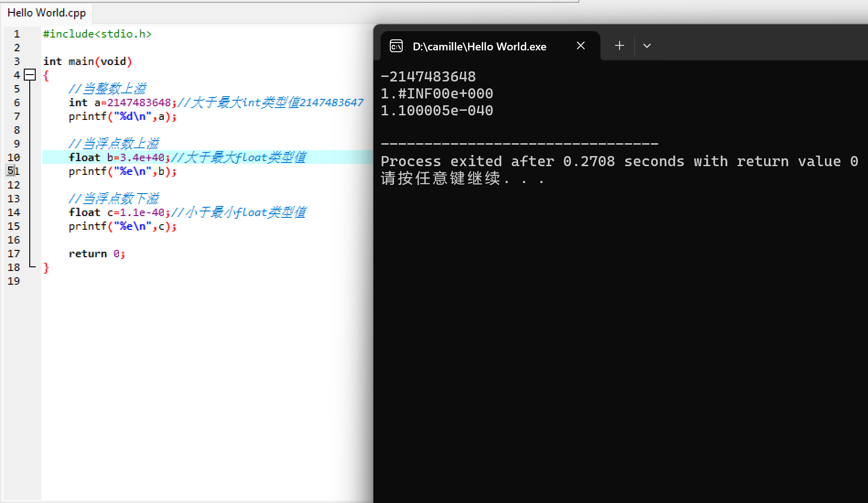Click the int main(void) line

click(x=87, y=61)
